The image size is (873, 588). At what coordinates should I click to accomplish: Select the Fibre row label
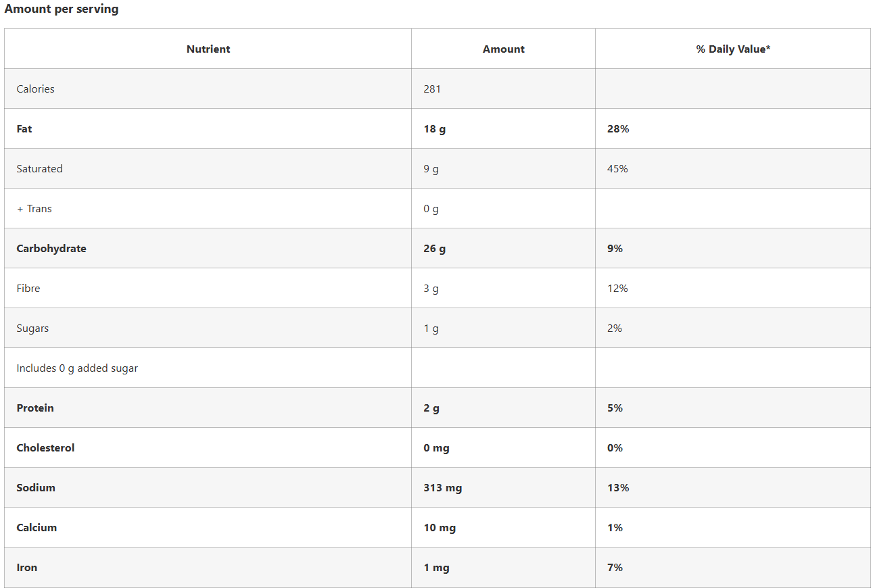pyautogui.click(x=28, y=289)
